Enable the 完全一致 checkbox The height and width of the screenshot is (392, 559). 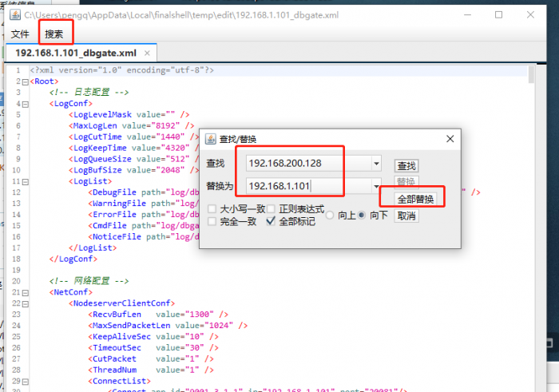[212, 221]
